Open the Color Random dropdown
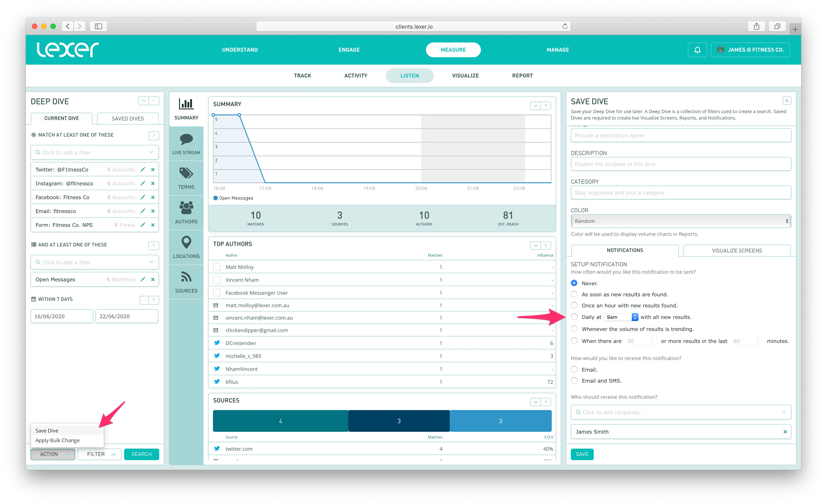The height and width of the screenshot is (504, 827). [x=680, y=221]
